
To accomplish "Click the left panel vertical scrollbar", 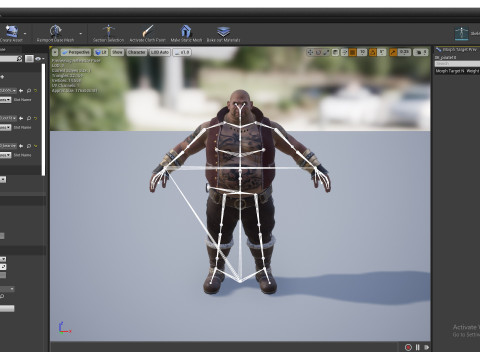I will 43,119.
